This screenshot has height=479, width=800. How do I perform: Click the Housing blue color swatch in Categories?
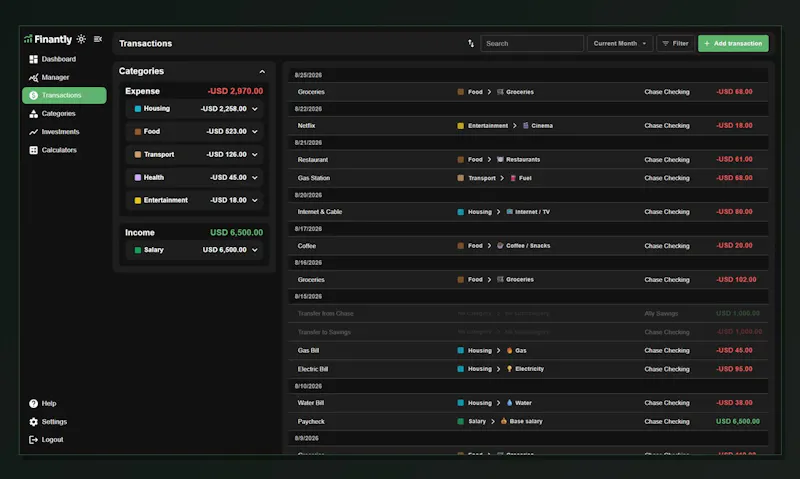138,109
